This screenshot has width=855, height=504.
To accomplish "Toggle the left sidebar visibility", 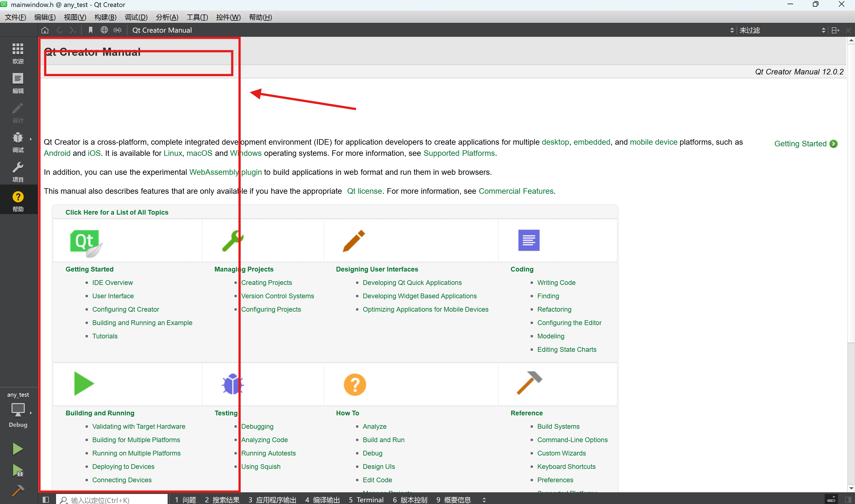I will pos(46,500).
